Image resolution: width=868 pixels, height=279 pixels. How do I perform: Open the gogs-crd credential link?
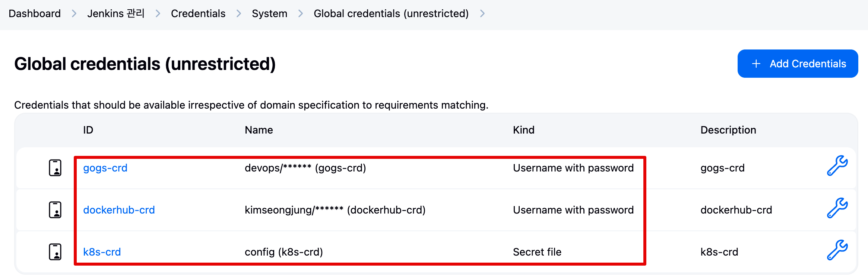[105, 168]
